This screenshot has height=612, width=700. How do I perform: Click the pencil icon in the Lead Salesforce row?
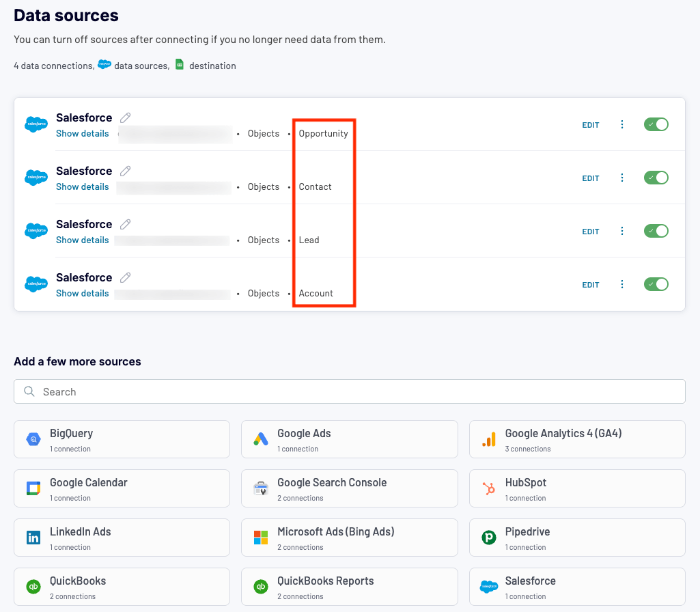click(126, 224)
